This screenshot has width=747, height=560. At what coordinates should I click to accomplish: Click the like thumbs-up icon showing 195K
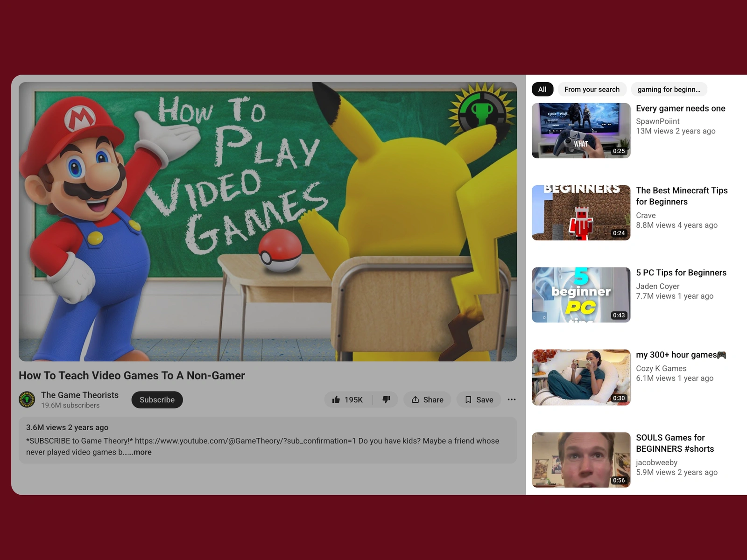coord(348,399)
